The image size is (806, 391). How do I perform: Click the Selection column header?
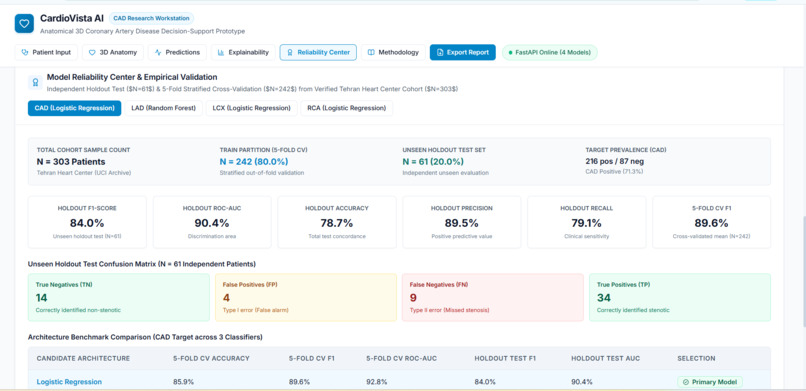tap(696, 358)
